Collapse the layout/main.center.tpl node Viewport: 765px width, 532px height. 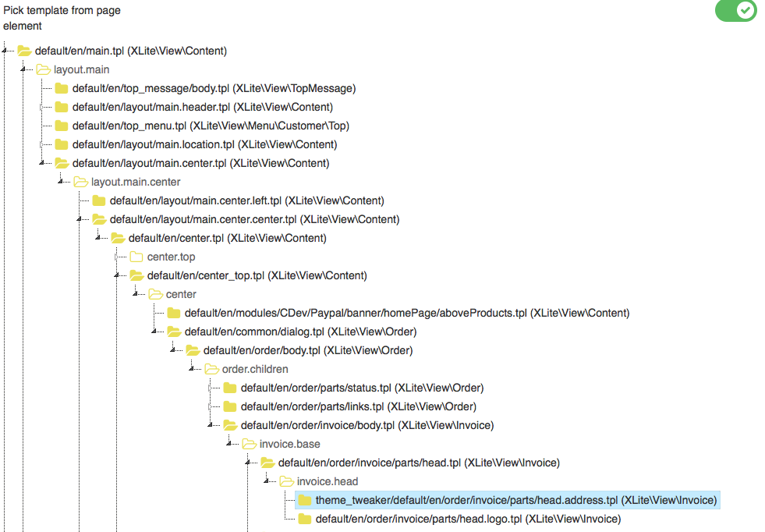point(41,162)
